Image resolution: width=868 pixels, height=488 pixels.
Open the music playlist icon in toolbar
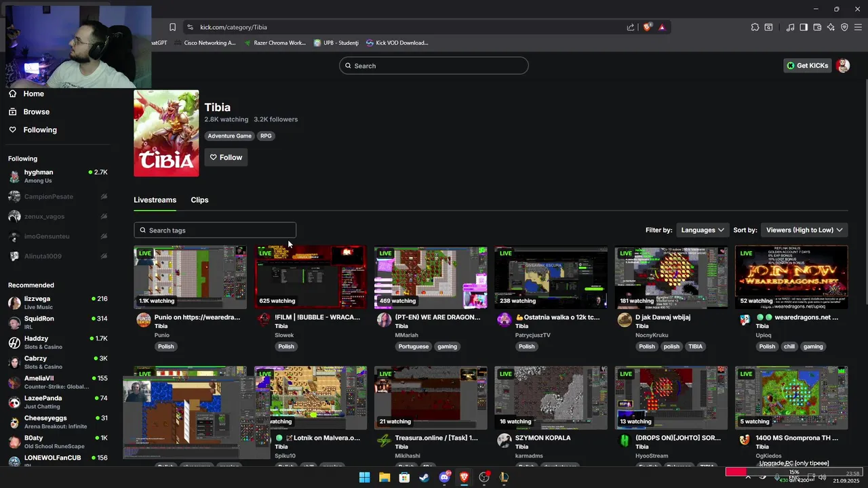click(790, 27)
